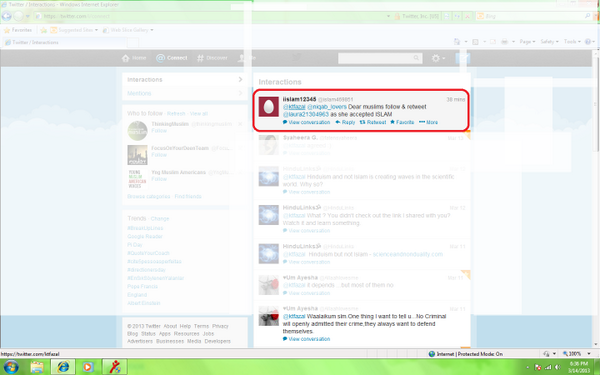600x375 pixels.
Task: Open the Find friends link
Action: point(188,196)
